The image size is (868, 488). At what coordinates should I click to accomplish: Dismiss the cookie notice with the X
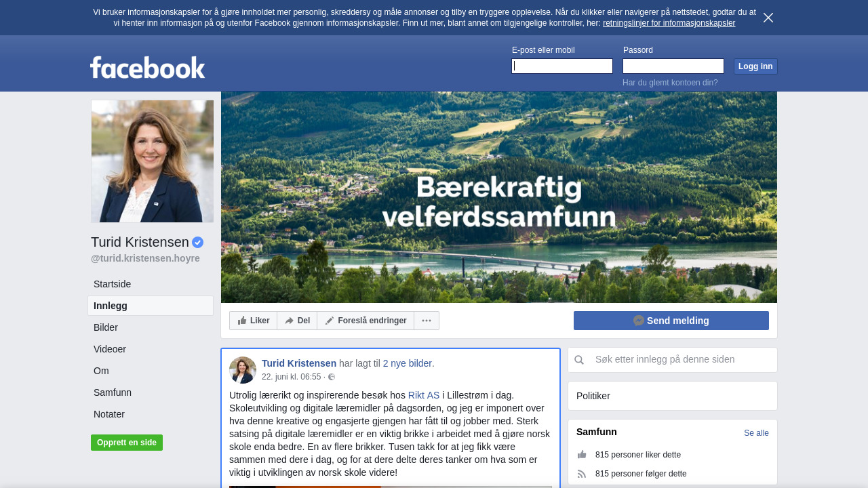[x=768, y=18]
